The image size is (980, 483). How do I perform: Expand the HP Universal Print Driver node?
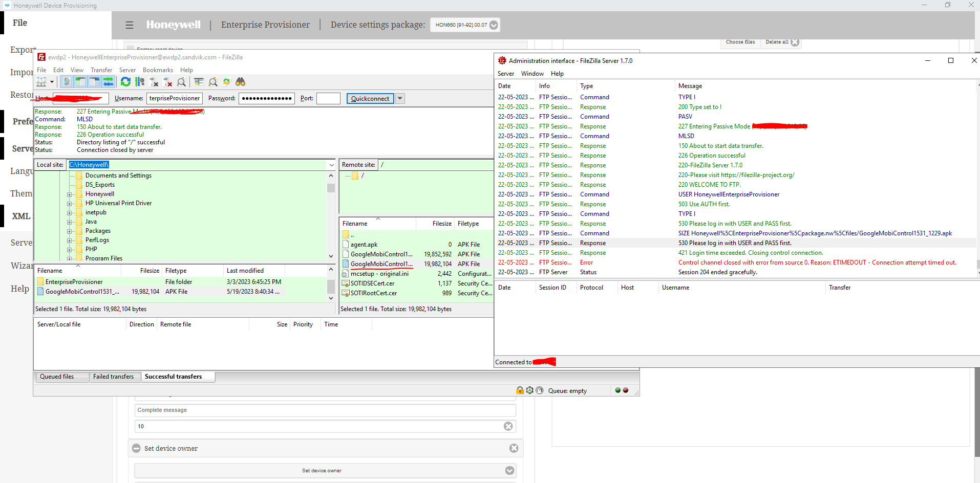pos(69,204)
